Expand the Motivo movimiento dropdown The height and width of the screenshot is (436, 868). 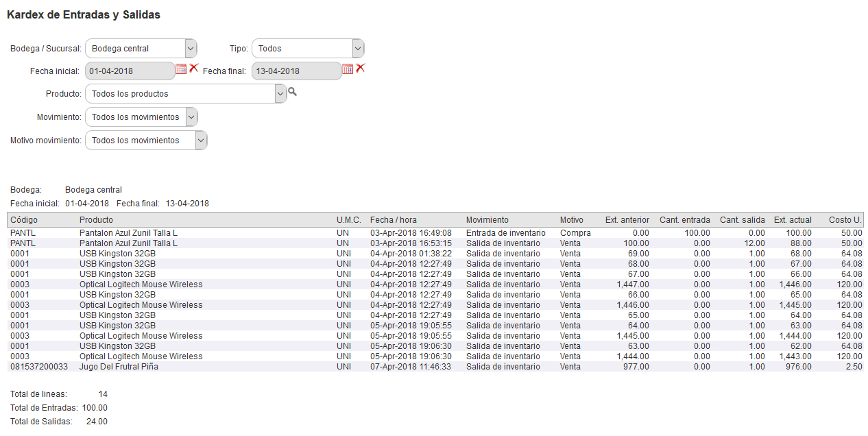point(200,141)
